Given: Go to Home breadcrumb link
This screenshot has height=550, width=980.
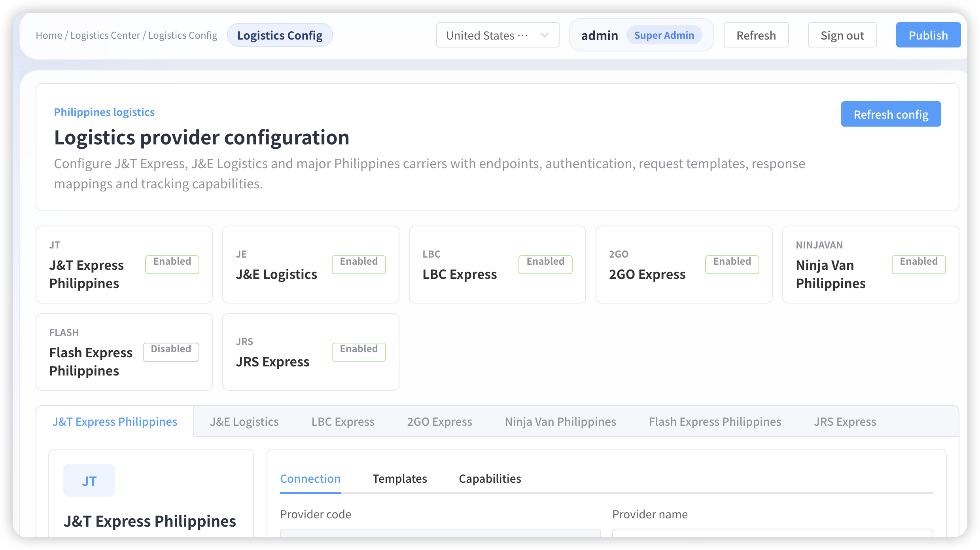Looking at the screenshot, I should tap(49, 35).
